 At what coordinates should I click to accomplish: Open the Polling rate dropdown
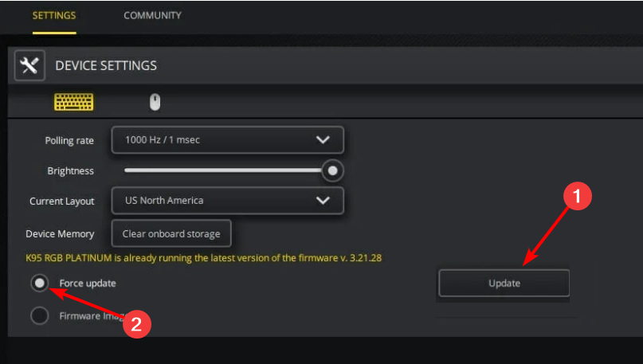click(228, 139)
